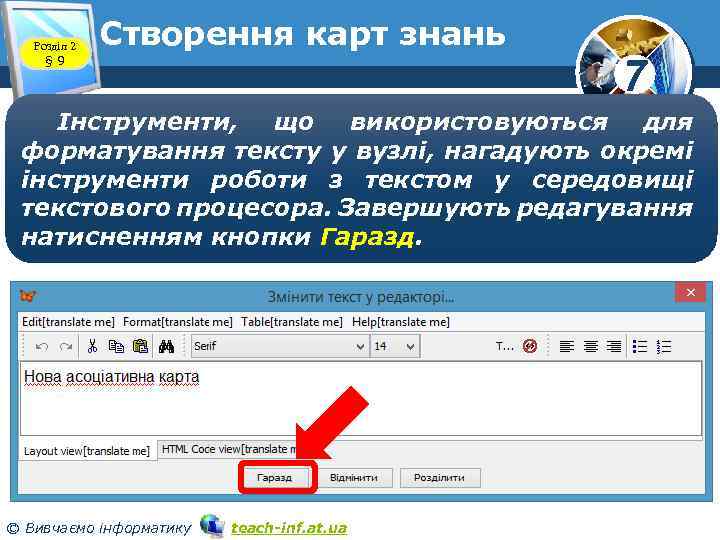720x540 pixels.
Task: Click the Розділити split button
Action: pyautogui.click(x=439, y=478)
